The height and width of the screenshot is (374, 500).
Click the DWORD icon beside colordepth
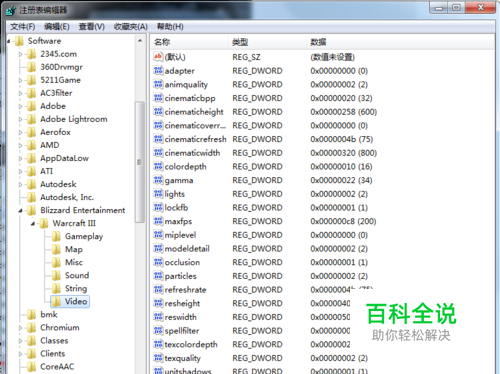tap(158, 166)
